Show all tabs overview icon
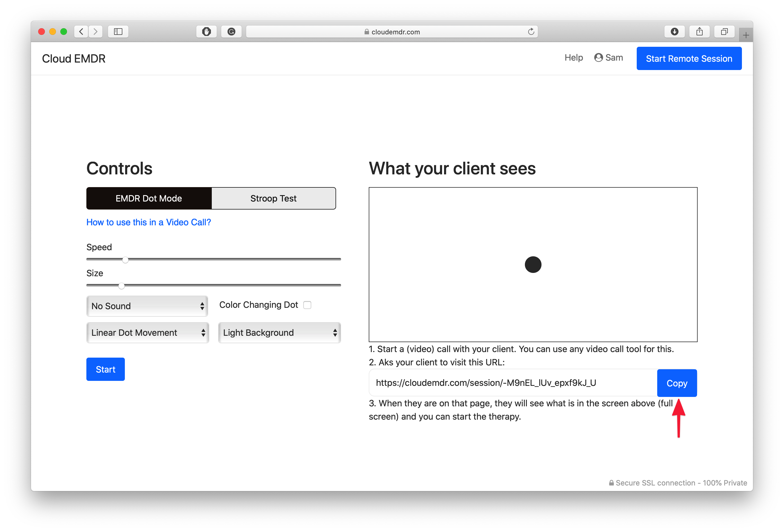Image resolution: width=784 pixels, height=532 pixels. click(724, 32)
